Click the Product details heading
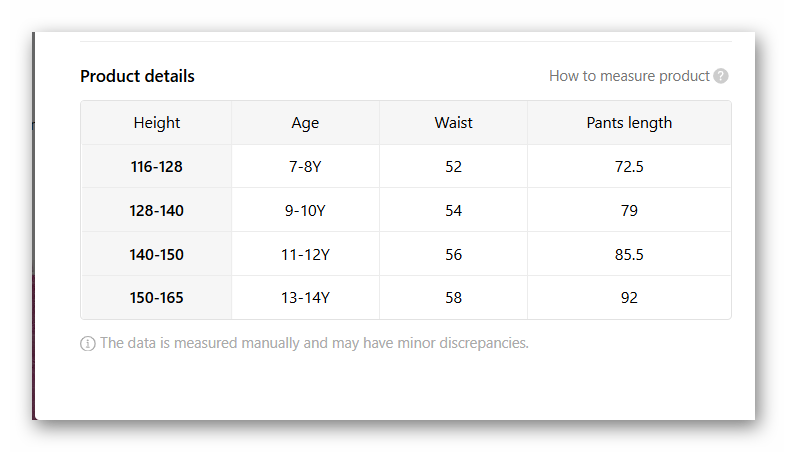This screenshot has height=452, width=787. pyautogui.click(x=137, y=76)
